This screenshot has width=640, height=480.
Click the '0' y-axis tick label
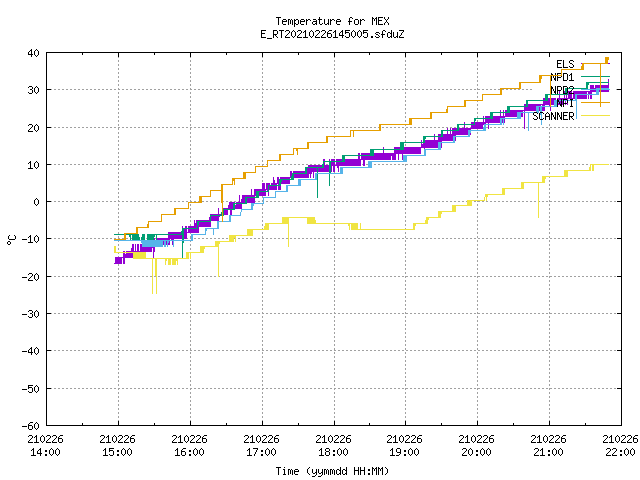tap(37, 202)
